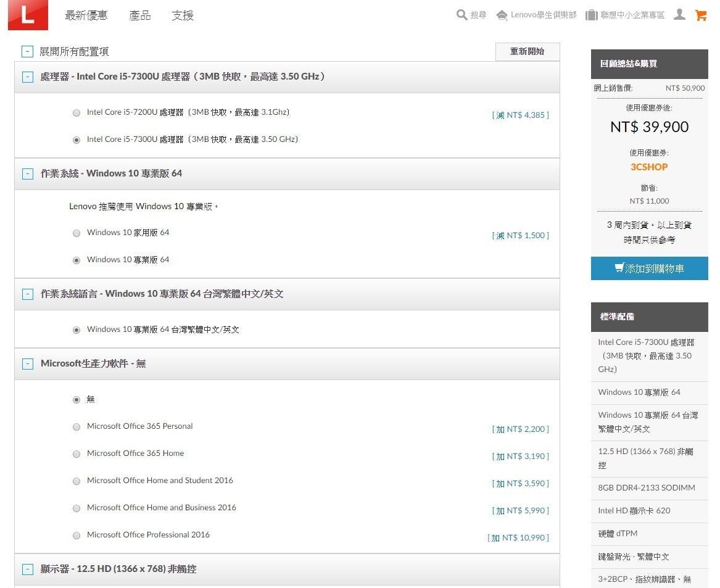Image resolution: width=720 pixels, height=588 pixels.
Task: Click 重新開始 reset button
Action: point(527,51)
